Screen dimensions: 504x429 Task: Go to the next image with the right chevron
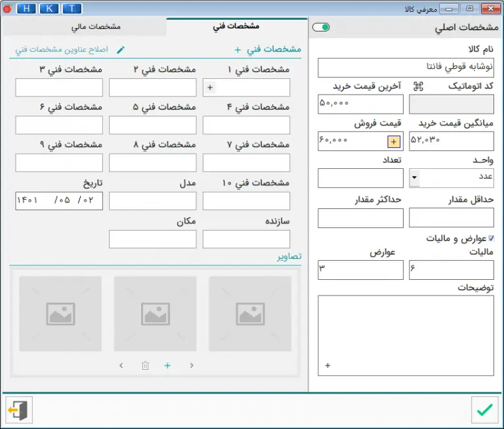click(x=192, y=365)
